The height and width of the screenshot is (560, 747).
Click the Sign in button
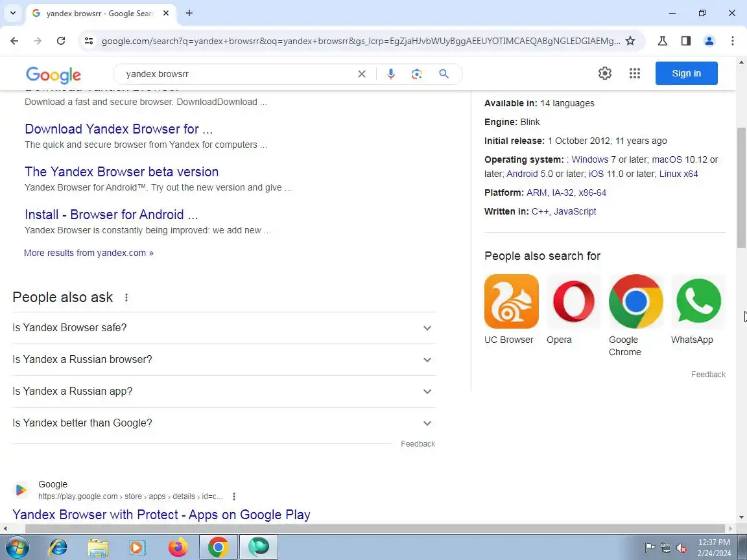click(x=686, y=73)
